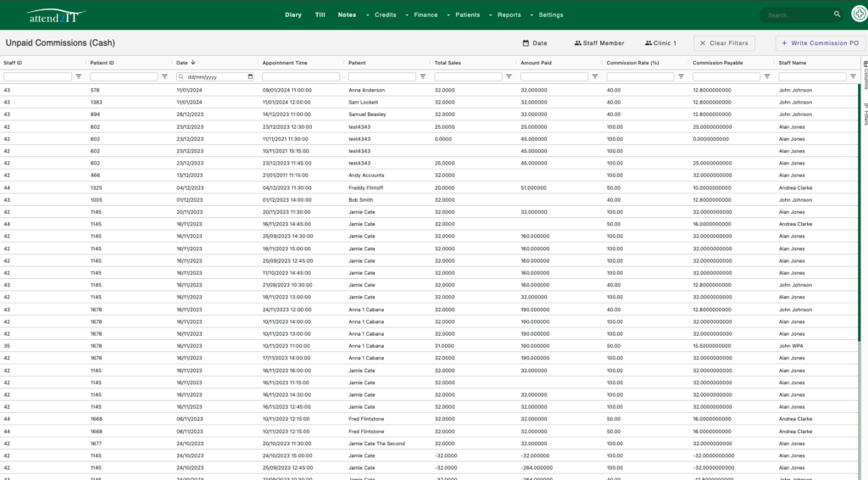Go to the Notes page
868x480 pixels.
click(347, 15)
